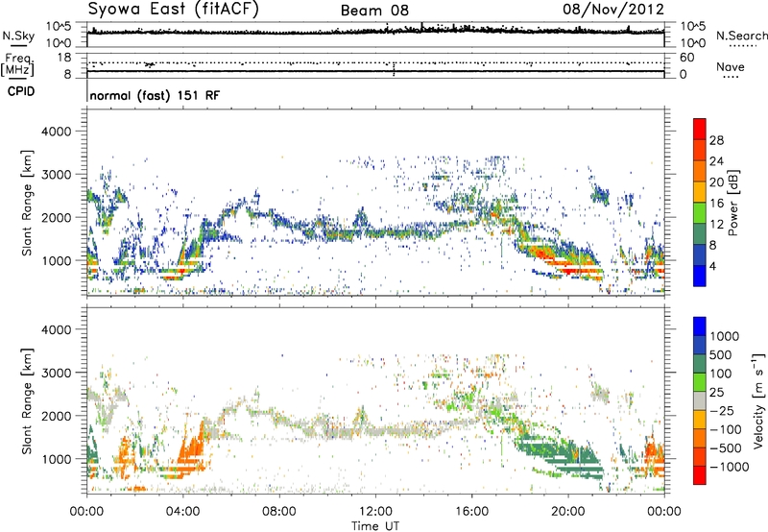This screenshot has width=768, height=532.
Task: Click the 'Velocity [m s-1]' colorbar label
Action: [x=758, y=400]
